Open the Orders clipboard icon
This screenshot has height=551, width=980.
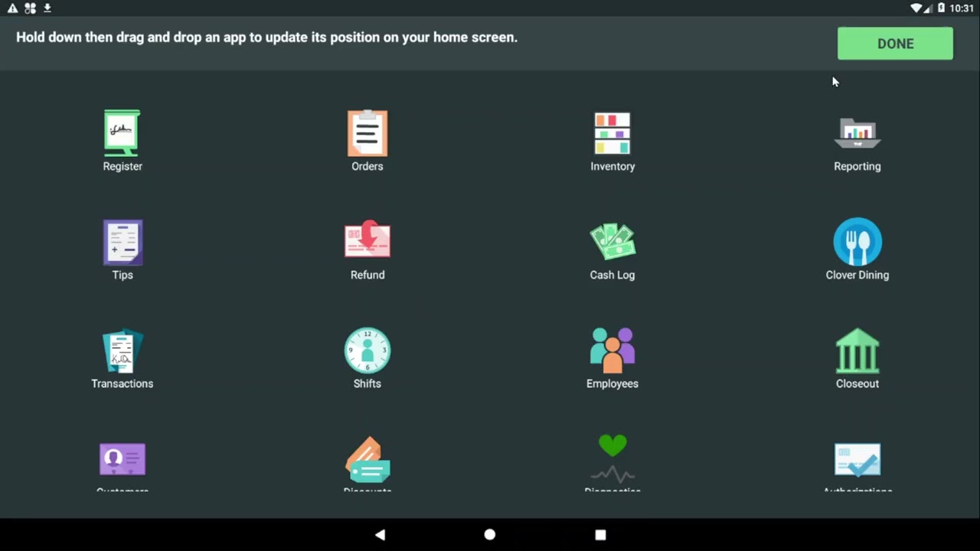(x=367, y=133)
